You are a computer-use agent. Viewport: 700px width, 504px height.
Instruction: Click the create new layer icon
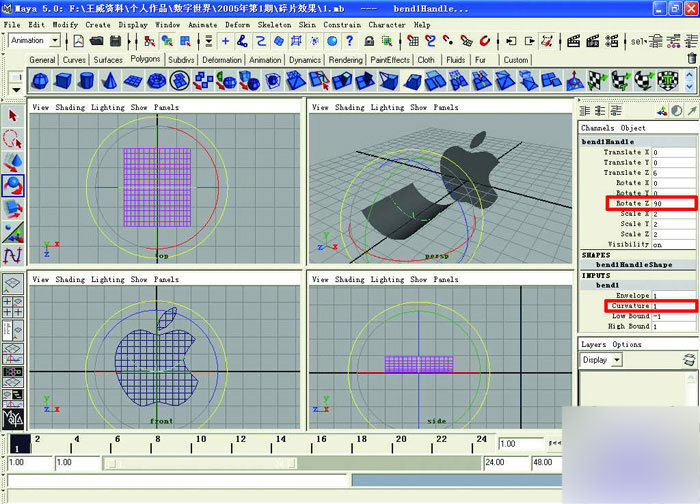[690, 360]
